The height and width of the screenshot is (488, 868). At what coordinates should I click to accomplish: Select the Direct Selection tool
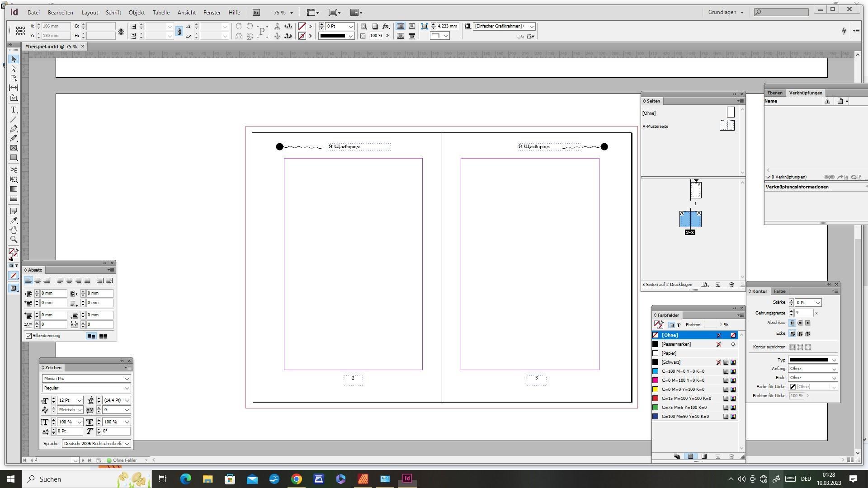[x=14, y=69]
